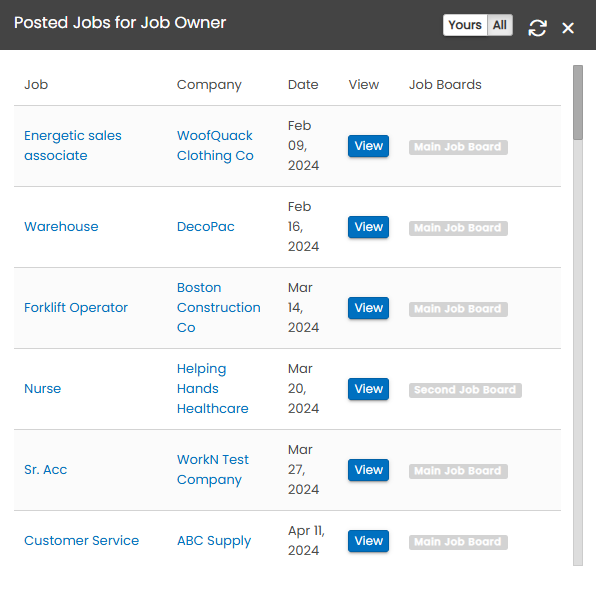This screenshot has height=596, width=596.
Task: Refresh the posted jobs list
Action: click(537, 28)
